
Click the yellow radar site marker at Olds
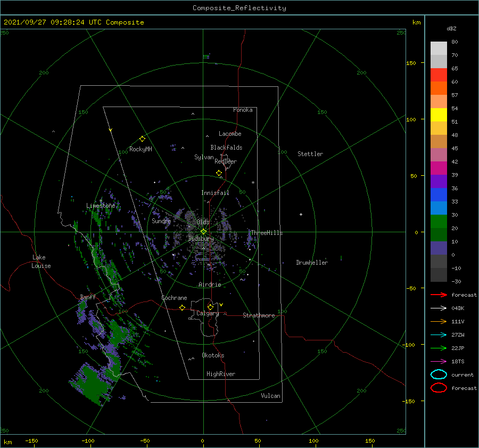[203, 232]
